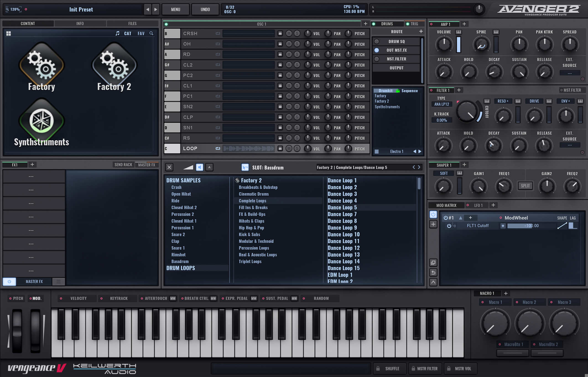This screenshot has width=588, height=377.
Task: Select previous drumkit arrow near Electro 1
Action: coord(415,152)
